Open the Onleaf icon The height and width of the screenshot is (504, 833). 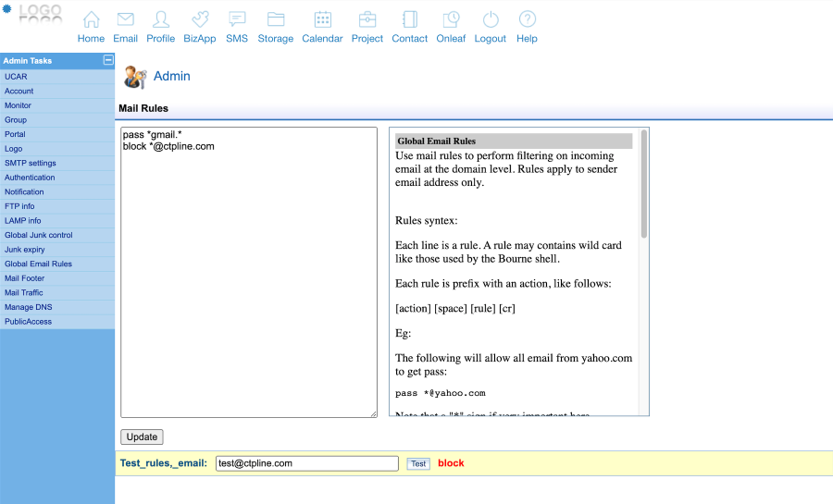click(x=451, y=19)
